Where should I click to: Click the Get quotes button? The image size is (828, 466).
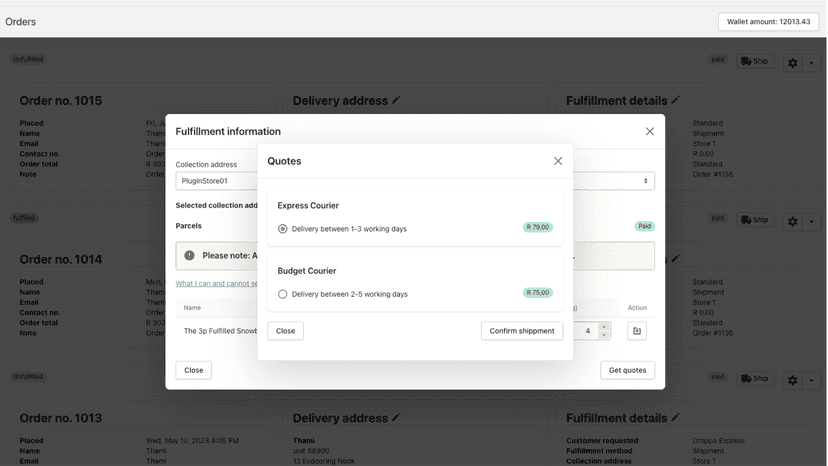[627, 370]
